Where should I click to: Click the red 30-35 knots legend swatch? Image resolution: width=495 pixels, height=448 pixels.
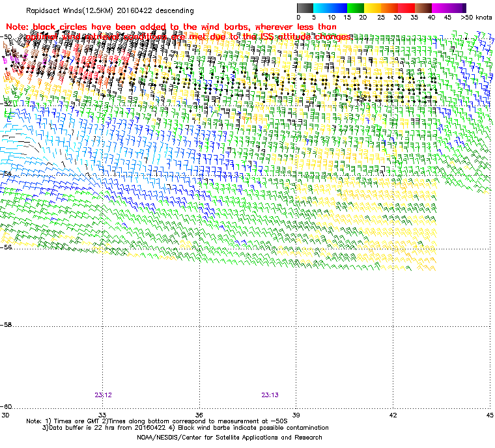tap(406, 8)
